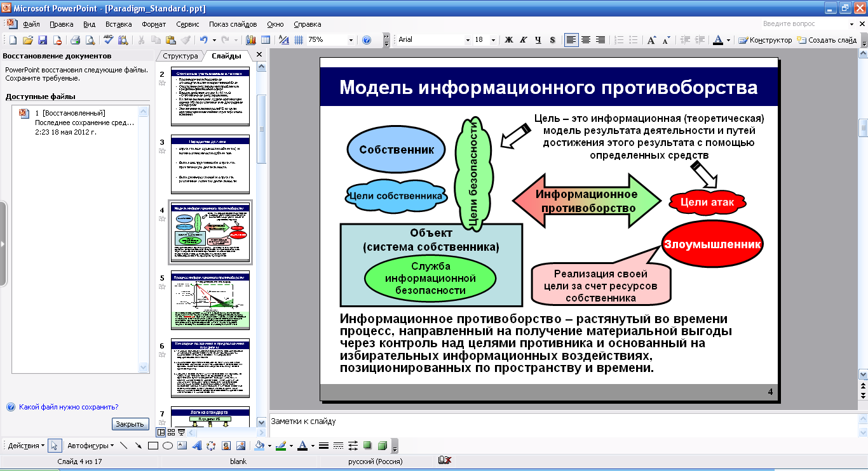This screenshot has height=471, width=868.
Task: Insert a table icon
Action: point(265,40)
